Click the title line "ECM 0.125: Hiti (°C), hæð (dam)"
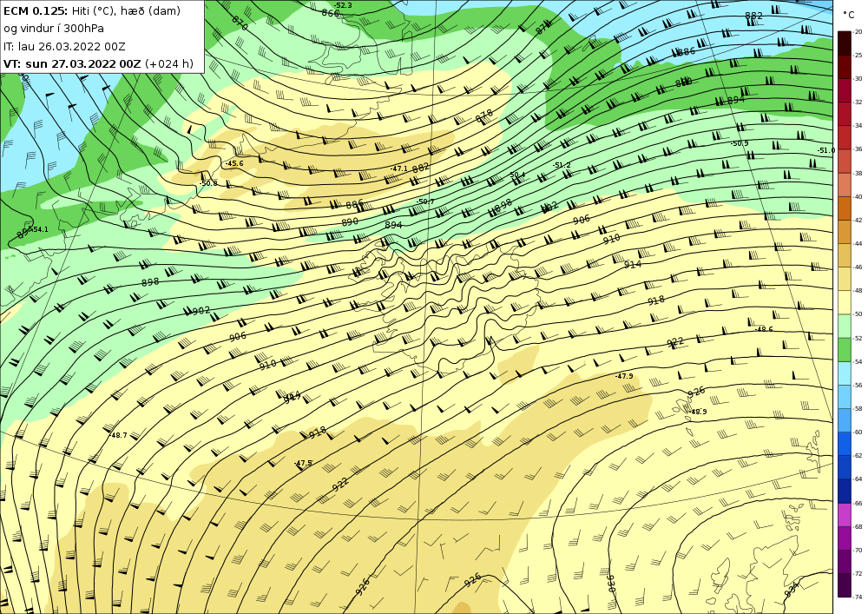Image resolution: width=868 pixels, height=614 pixels. [93, 10]
